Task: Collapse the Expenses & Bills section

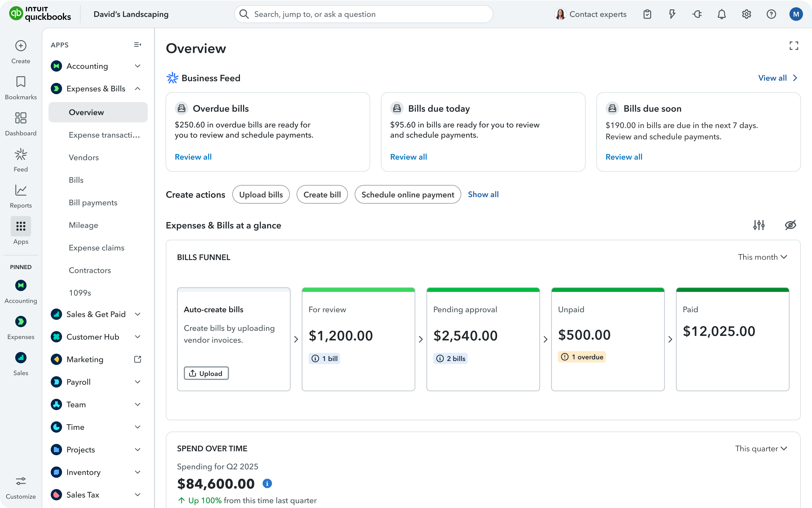Action: point(137,89)
